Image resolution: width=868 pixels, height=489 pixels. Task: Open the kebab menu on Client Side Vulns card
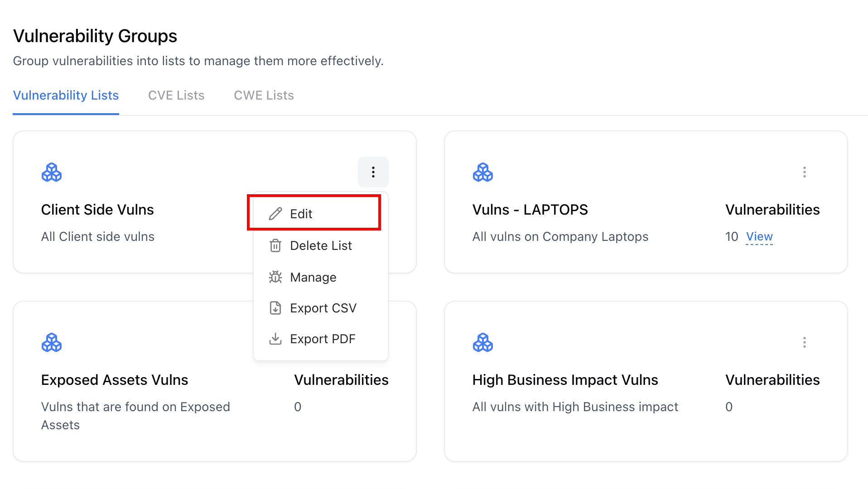pos(373,172)
